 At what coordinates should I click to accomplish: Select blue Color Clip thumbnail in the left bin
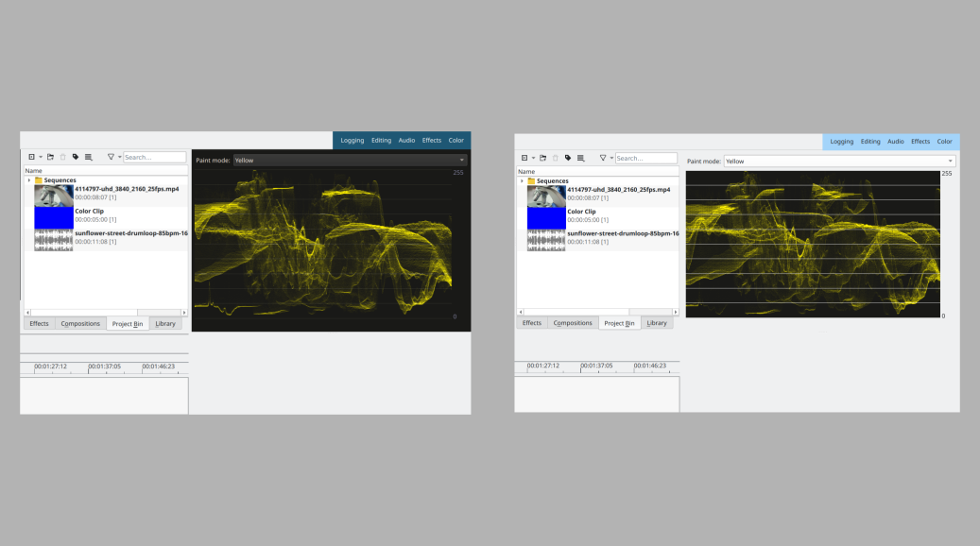(x=54, y=216)
